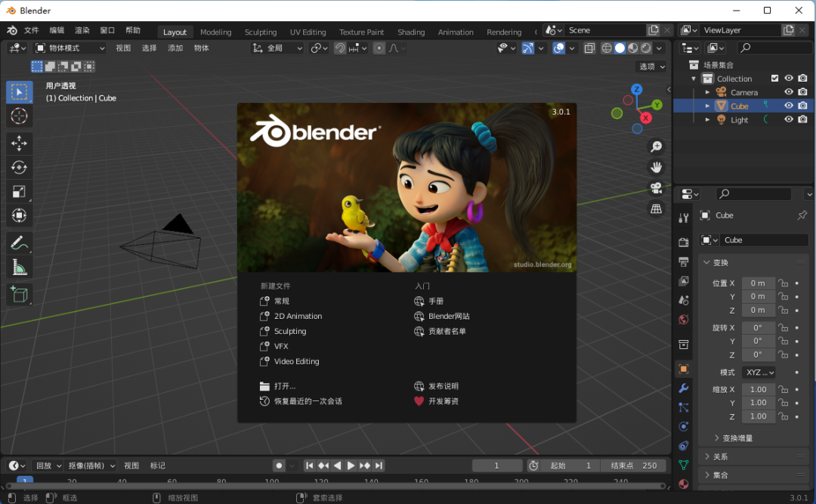Open the Object Mode dropdown
This screenshot has height=504, width=816.
pyautogui.click(x=70, y=48)
